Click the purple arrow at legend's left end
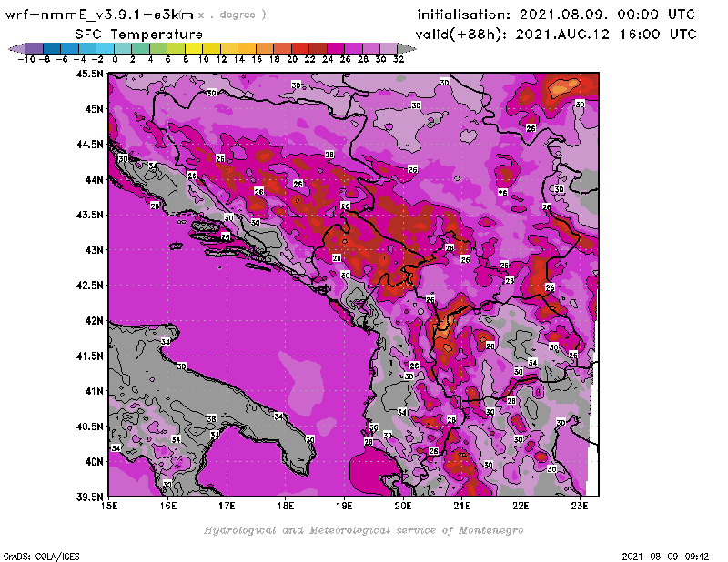The height and width of the screenshot is (562, 728). 13,48
